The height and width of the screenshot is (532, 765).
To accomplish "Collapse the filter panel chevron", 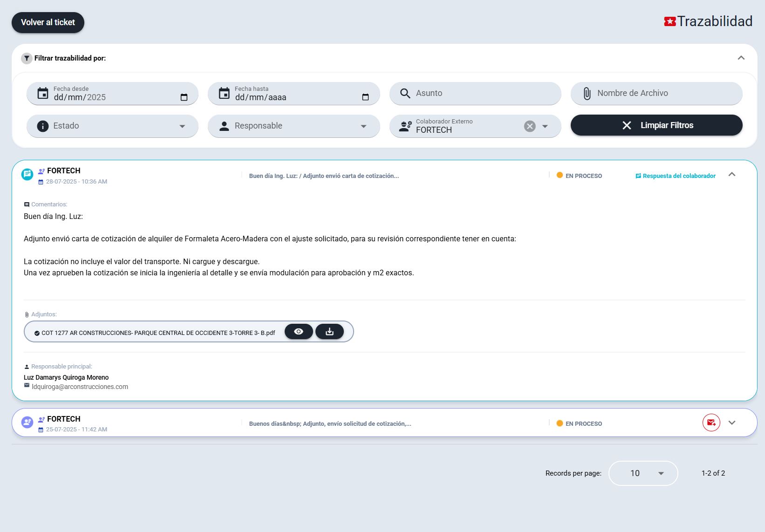I will coord(741,58).
